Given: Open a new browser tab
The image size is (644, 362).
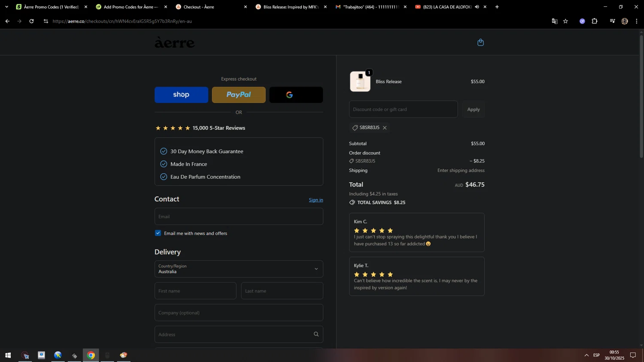Looking at the screenshot, I should coord(497,7).
